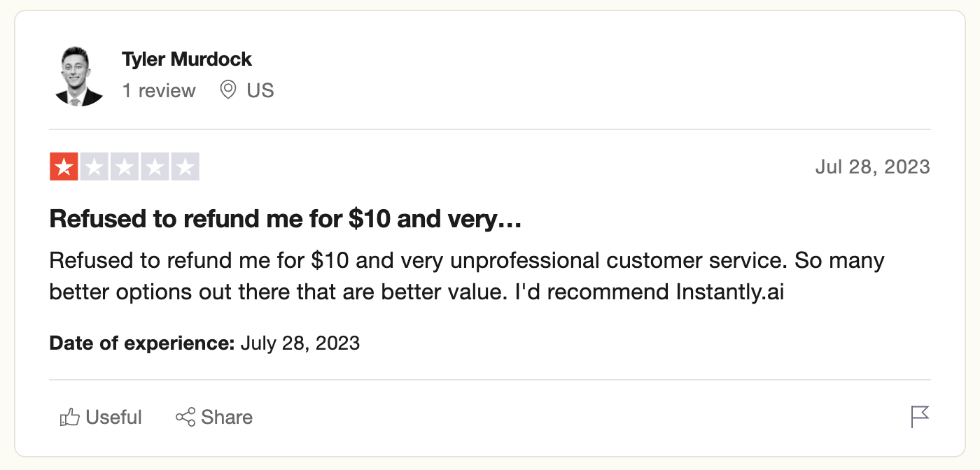980x470 pixels.
Task: Click the Instantly.ai mention in review
Action: click(x=730, y=292)
